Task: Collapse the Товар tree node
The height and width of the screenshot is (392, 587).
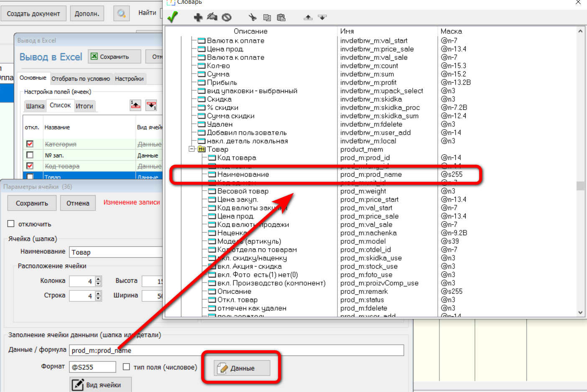Action: pyautogui.click(x=191, y=149)
